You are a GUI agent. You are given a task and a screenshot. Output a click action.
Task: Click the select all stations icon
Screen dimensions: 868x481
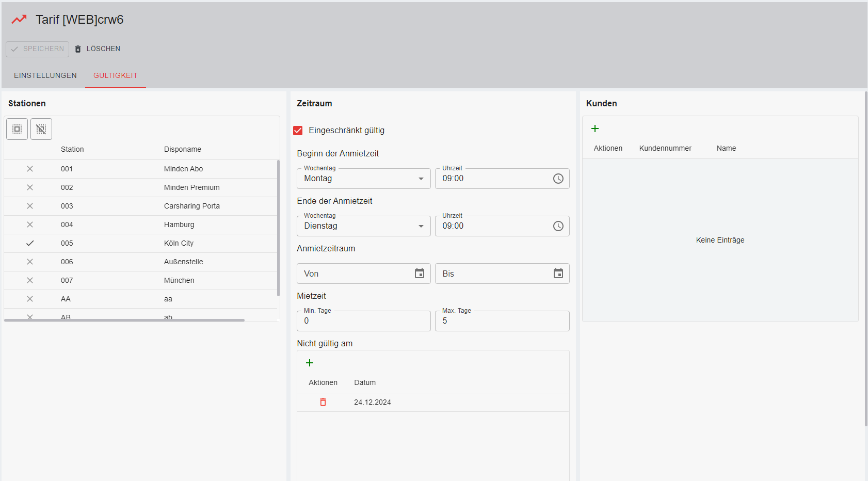[17, 129]
